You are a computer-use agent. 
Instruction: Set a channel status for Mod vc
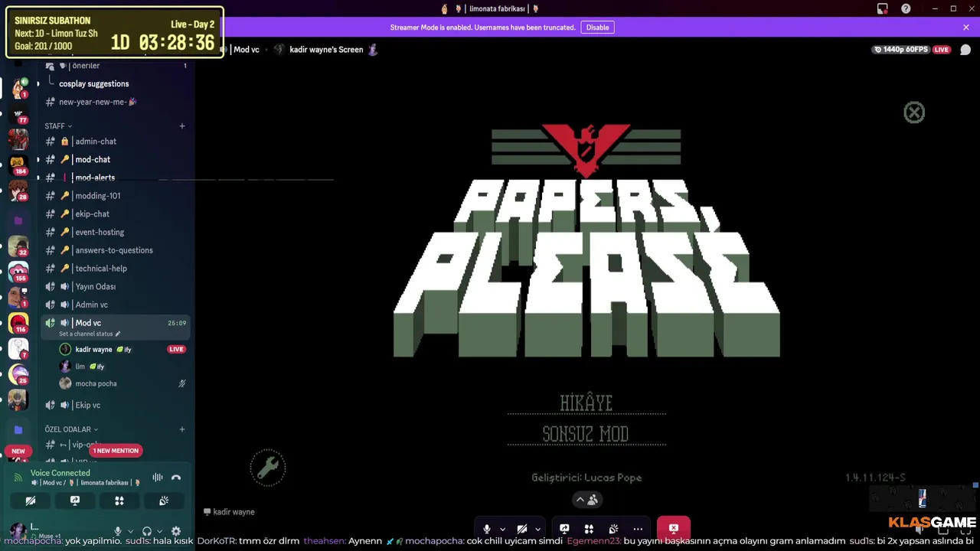(90, 334)
